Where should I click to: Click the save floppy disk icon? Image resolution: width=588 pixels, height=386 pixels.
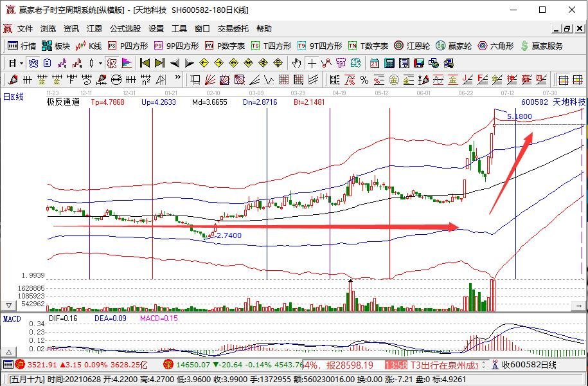tap(418, 63)
